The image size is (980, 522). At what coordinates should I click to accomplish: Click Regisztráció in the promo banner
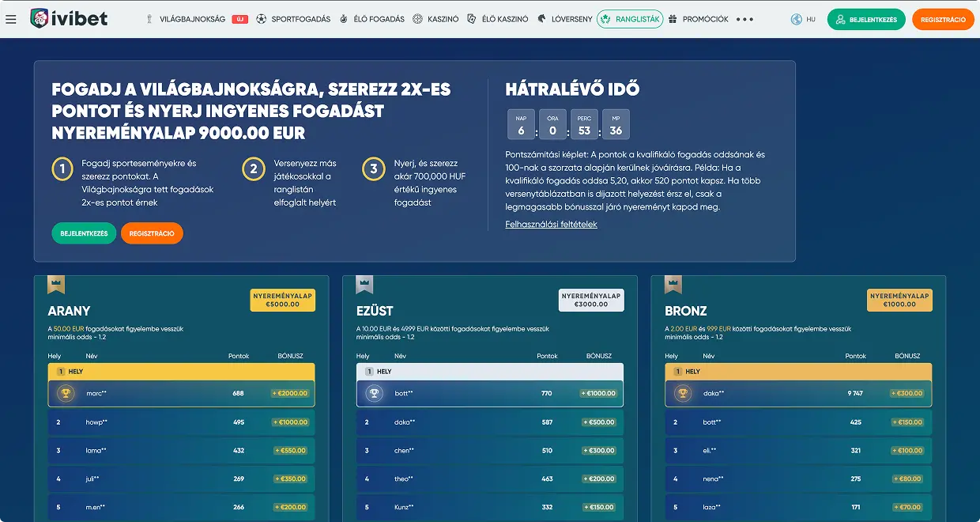click(x=152, y=233)
